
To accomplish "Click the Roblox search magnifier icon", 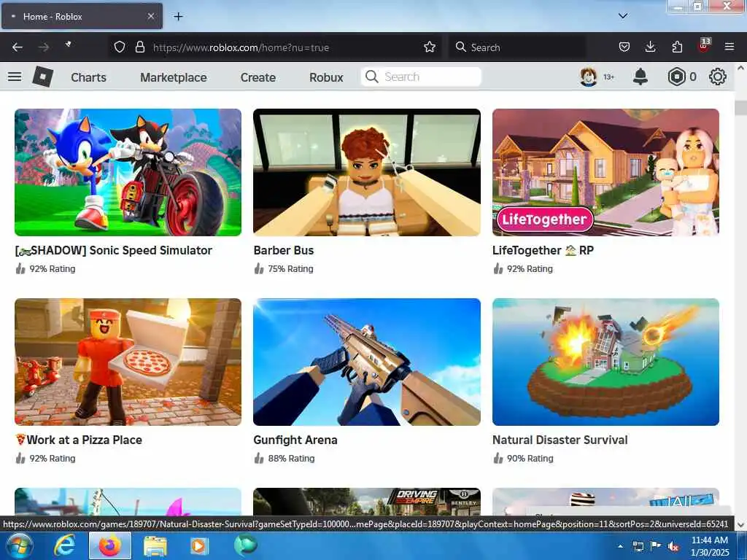I will pyautogui.click(x=371, y=77).
